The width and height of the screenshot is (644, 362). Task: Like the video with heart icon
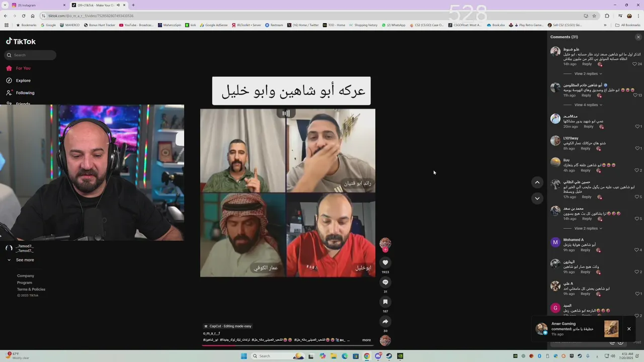(x=385, y=262)
